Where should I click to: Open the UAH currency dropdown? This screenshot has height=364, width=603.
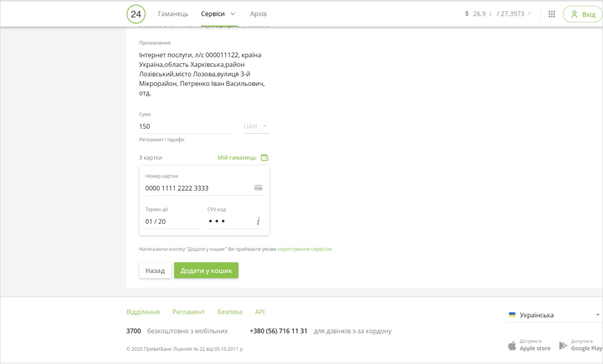[x=256, y=126]
